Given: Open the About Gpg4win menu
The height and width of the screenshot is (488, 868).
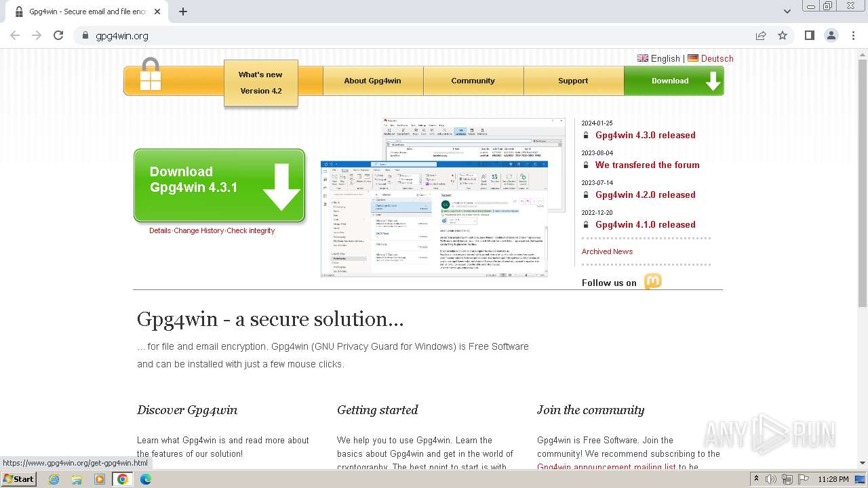Looking at the screenshot, I should pos(372,81).
